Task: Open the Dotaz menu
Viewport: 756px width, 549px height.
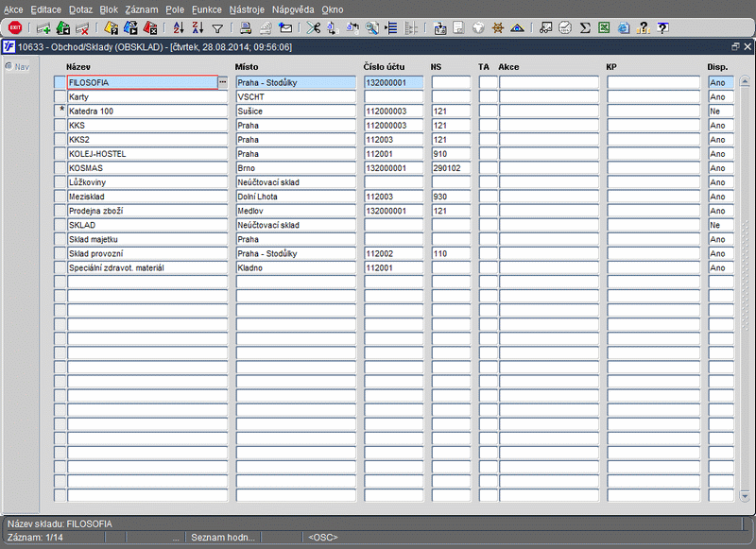Action: 80,9
